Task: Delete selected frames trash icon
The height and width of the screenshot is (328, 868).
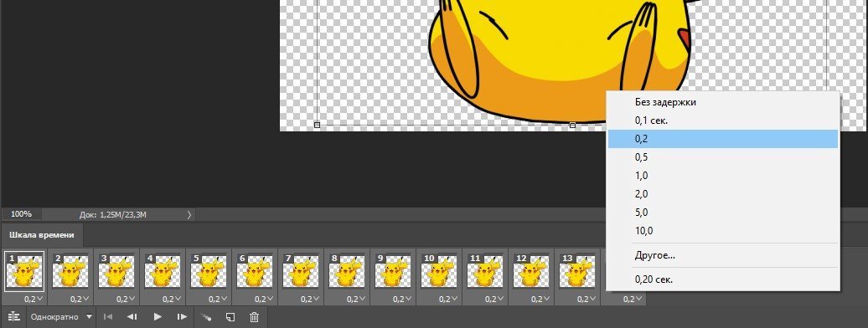Action: tap(254, 317)
